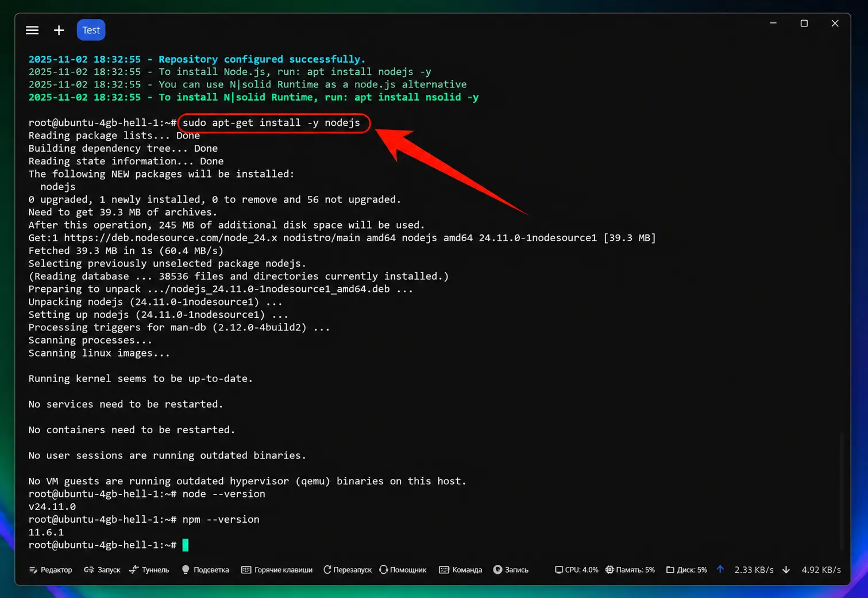Viewport: 868px width, 598px height.
Task: Click the terminal vertical scrollbar
Action: tap(842, 491)
